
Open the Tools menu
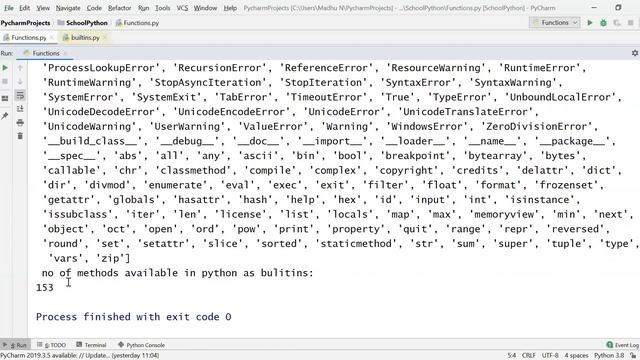[x=162, y=8]
